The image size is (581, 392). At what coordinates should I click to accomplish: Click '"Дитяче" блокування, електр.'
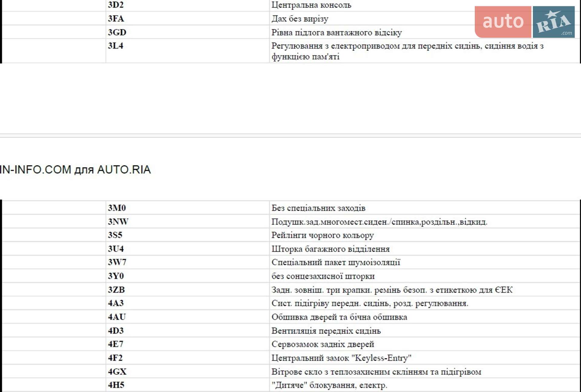pos(330,385)
